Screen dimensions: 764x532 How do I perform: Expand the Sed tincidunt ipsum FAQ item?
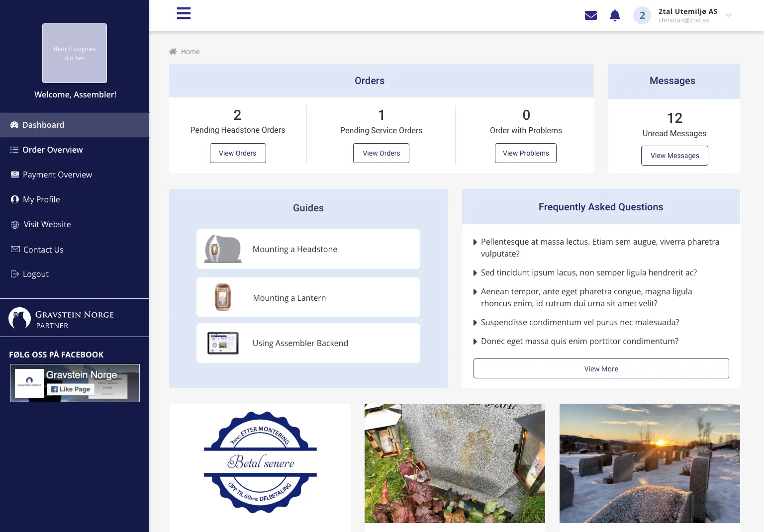click(588, 272)
